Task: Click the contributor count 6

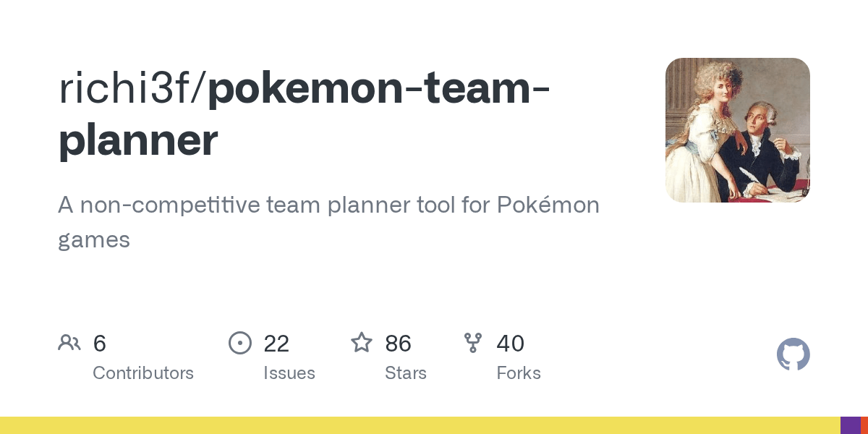Action: (100, 344)
